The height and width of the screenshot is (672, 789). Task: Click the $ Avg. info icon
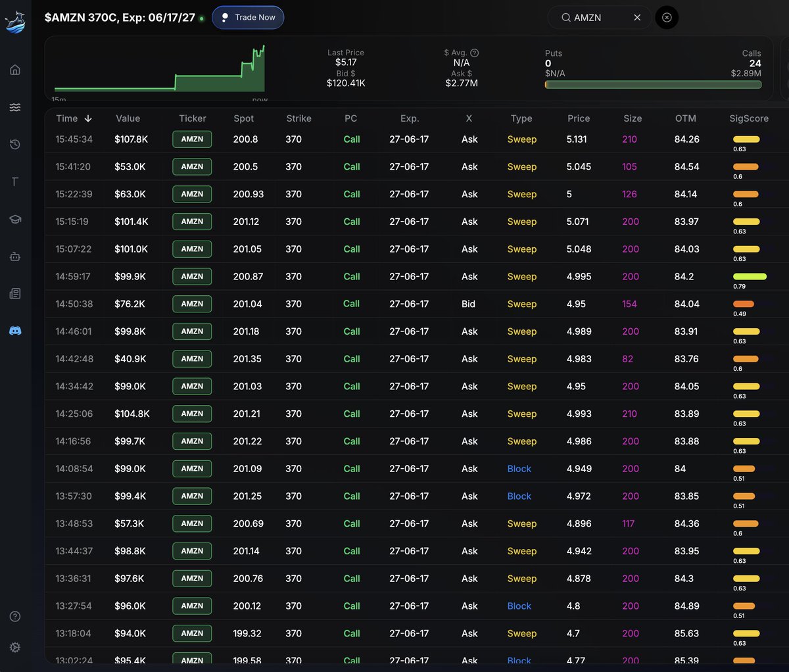(475, 53)
